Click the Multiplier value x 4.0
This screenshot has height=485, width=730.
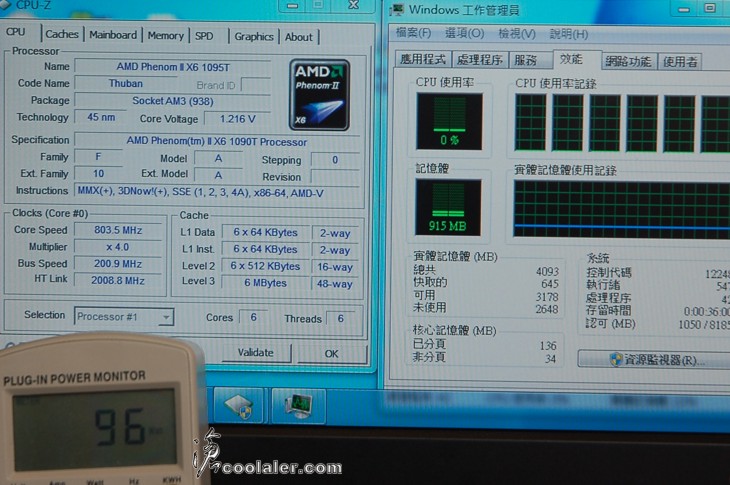(118, 247)
